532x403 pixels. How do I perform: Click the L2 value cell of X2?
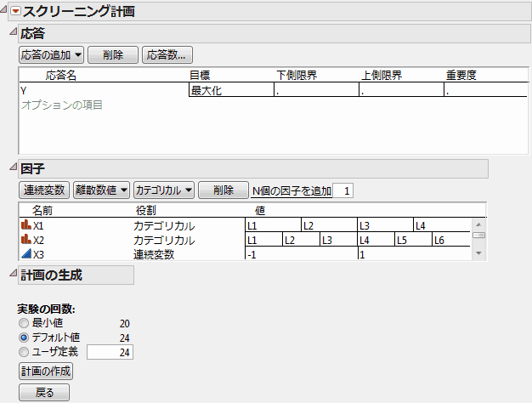pyautogui.click(x=301, y=240)
